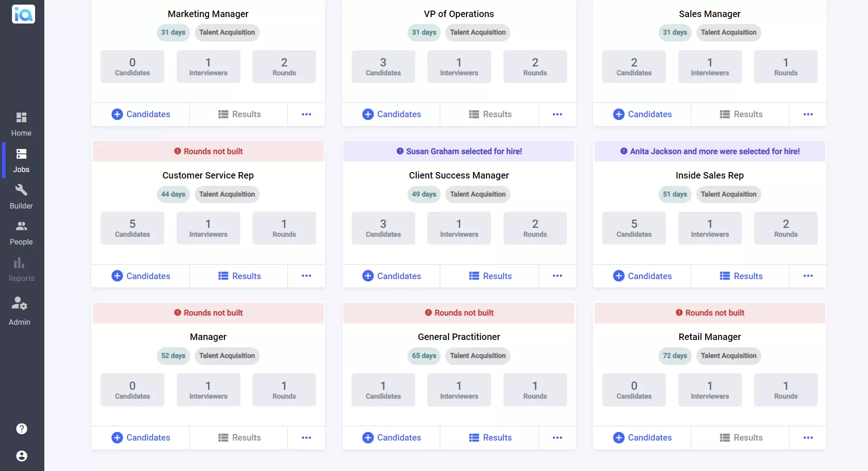The height and width of the screenshot is (471, 868).
Task: Open the user profile icon at bottom
Action: 21,456
